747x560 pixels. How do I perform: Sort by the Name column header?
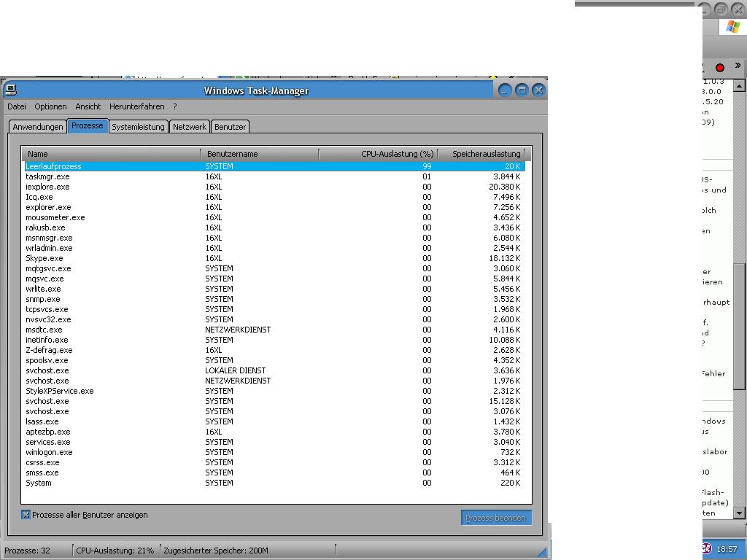(x=111, y=154)
